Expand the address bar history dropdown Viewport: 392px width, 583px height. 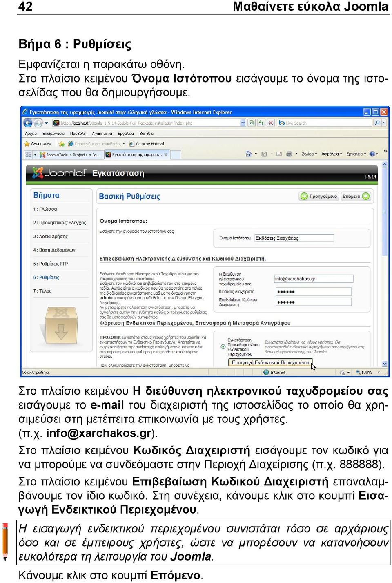[x=243, y=123]
